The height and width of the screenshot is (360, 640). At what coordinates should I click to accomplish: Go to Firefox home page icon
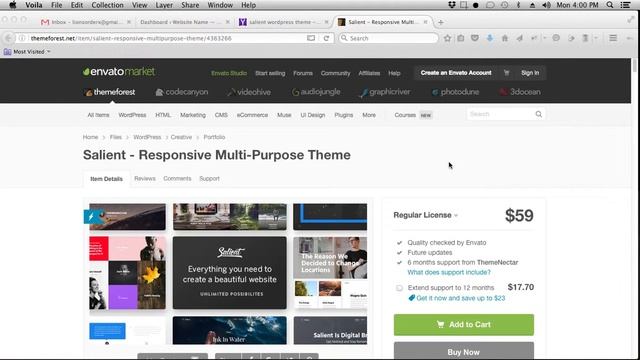(x=505, y=38)
